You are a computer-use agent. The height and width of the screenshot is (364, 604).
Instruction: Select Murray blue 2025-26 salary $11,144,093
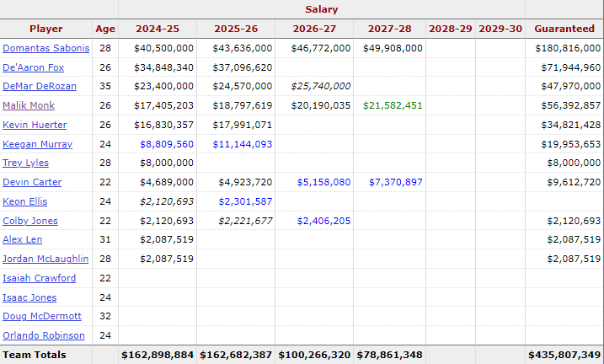tap(243, 144)
